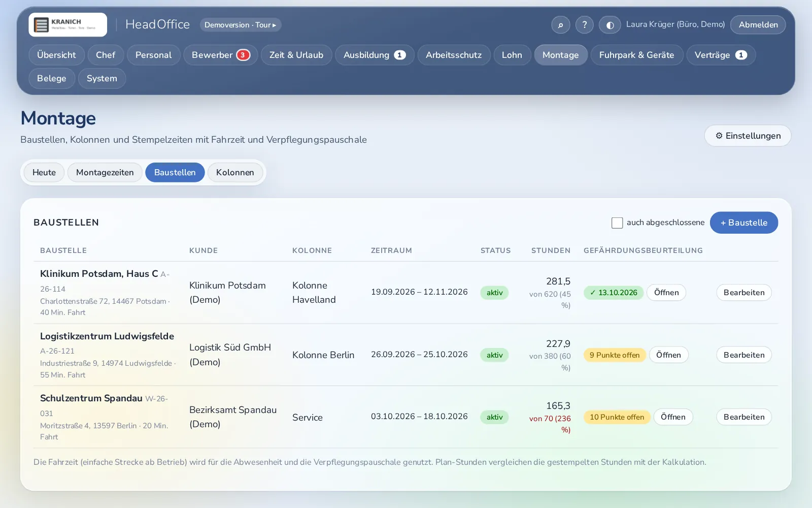Screen dimensions: 812x508
Task: Click the ✓ 13.10.2026 badge
Action: [x=614, y=293]
